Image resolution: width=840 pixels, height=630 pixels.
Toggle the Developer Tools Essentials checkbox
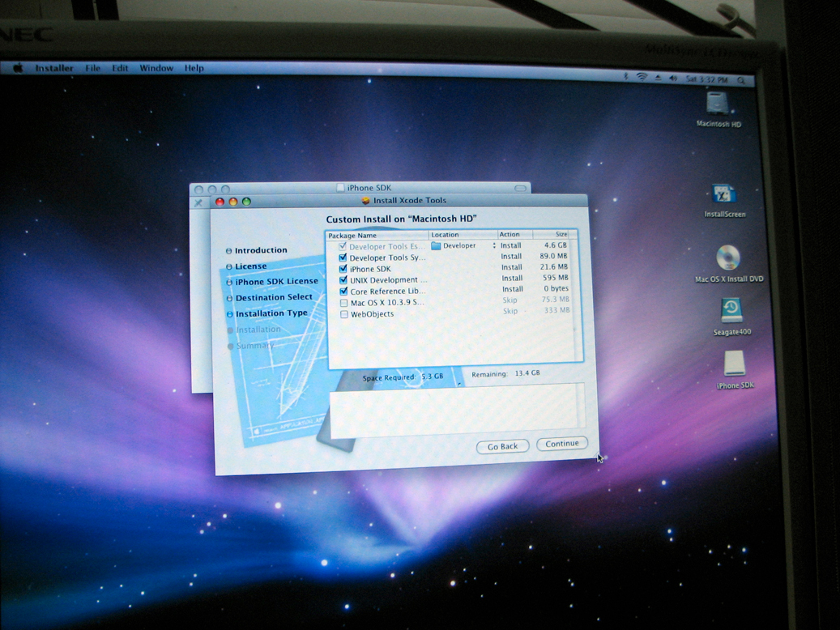tap(343, 246)
